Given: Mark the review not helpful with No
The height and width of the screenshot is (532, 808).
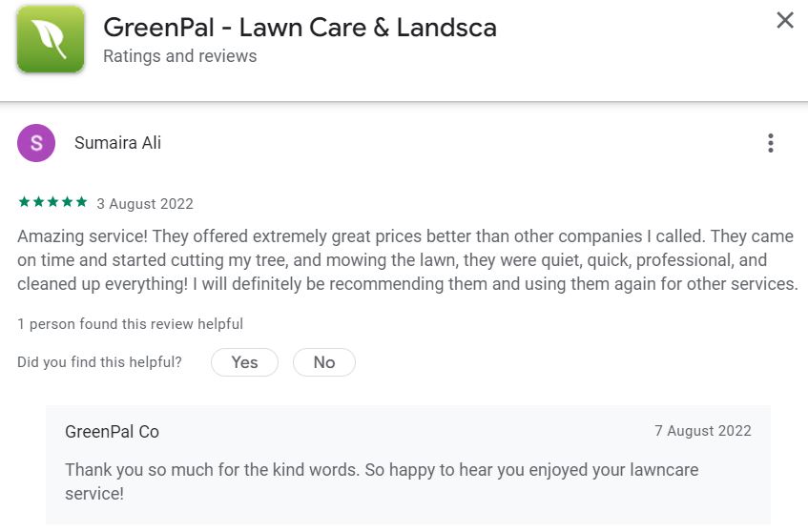Looking at the screenshot, I should [323, 362].
